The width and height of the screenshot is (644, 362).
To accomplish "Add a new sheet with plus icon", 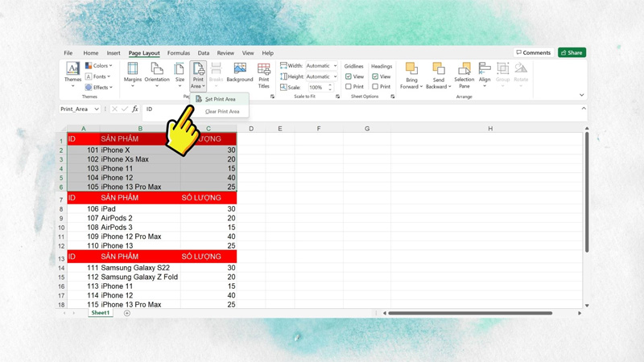I will pos(127,313).
